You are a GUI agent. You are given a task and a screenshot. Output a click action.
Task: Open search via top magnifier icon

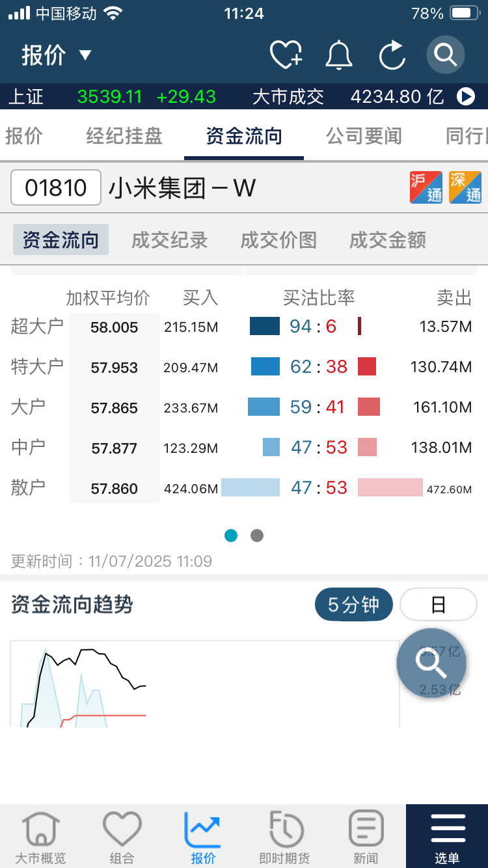446,55
